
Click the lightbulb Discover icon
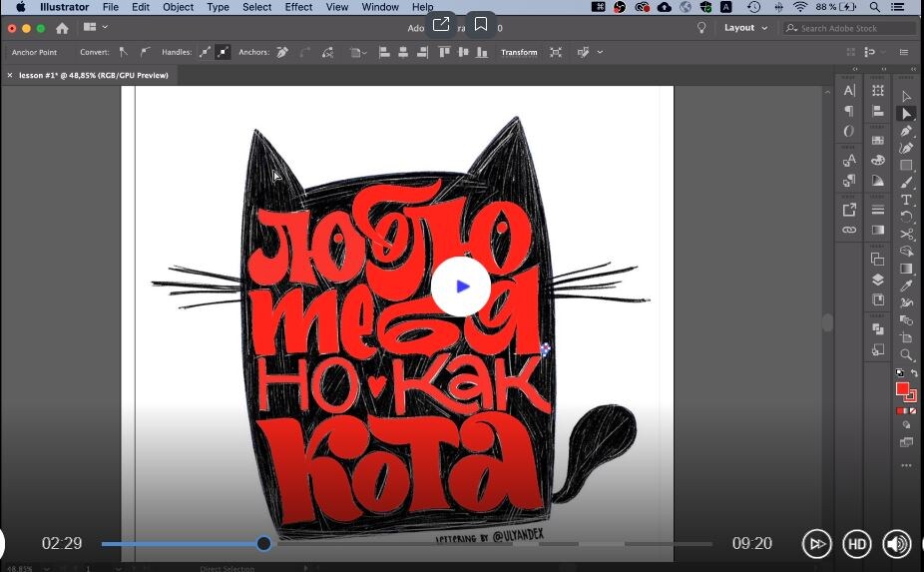[701, 28]
